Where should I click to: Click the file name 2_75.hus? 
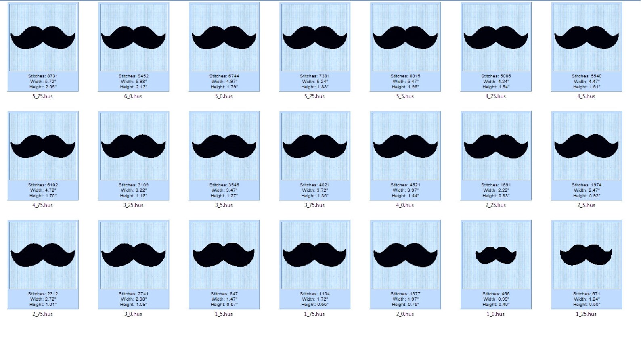coord(43,314)
